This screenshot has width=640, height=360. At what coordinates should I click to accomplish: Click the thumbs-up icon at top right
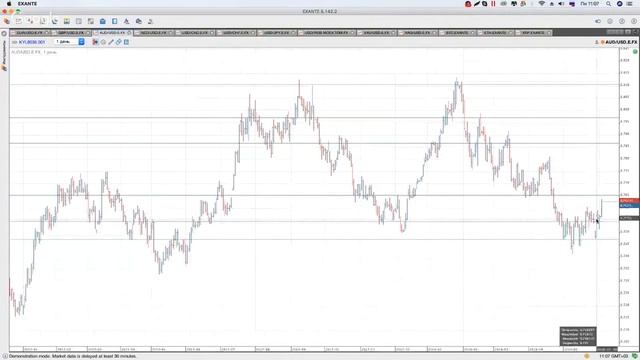tap(598, 21)
